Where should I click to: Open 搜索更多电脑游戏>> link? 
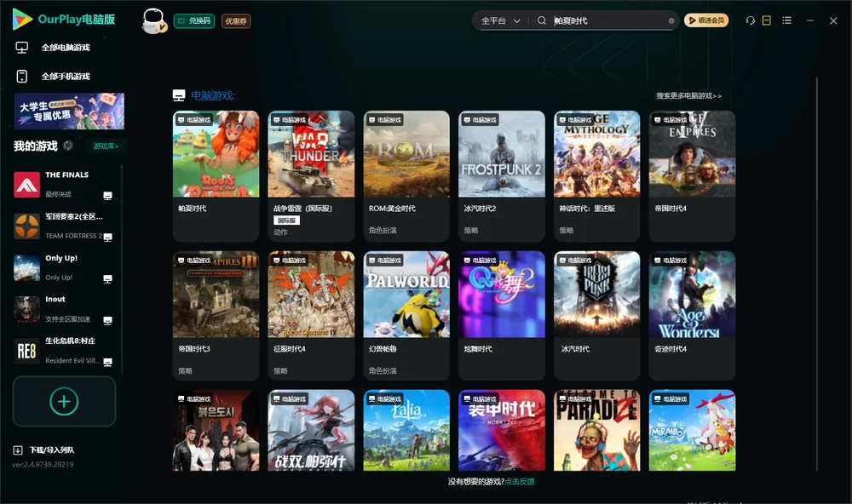tap(688, 96)
